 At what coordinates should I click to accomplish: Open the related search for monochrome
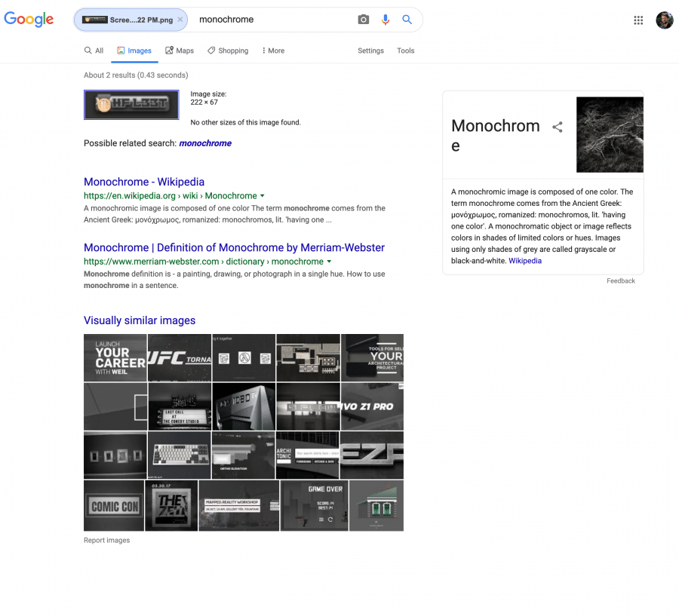point(205,143)
